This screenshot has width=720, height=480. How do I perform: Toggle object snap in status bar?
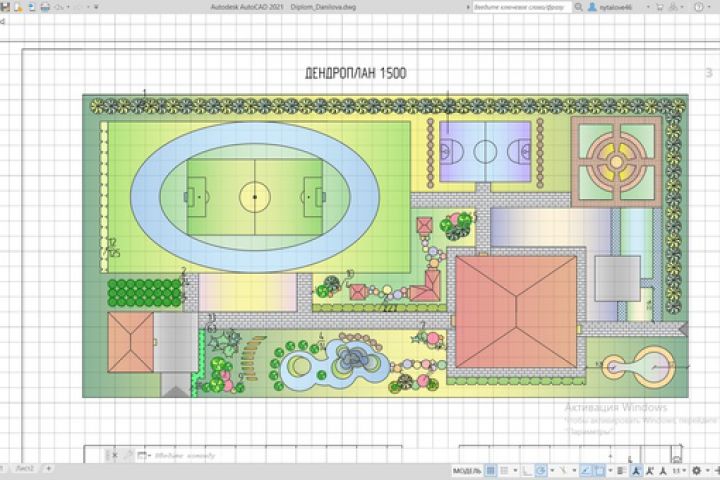(599, 470)
